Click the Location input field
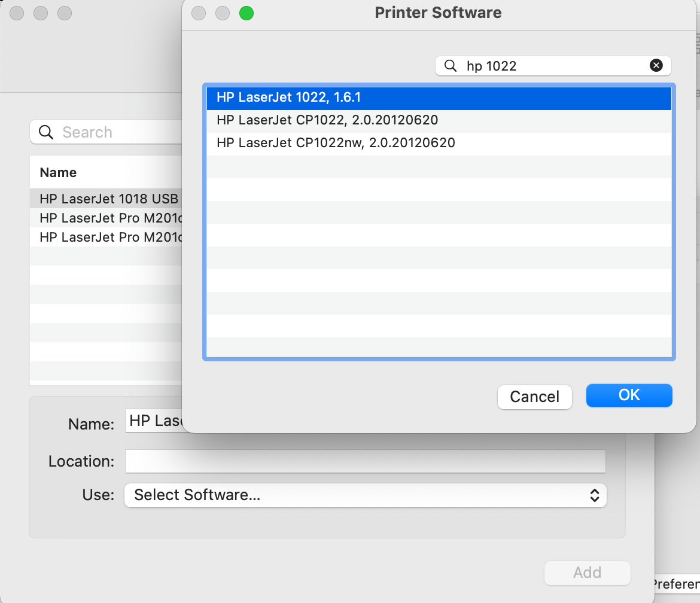 365,461
